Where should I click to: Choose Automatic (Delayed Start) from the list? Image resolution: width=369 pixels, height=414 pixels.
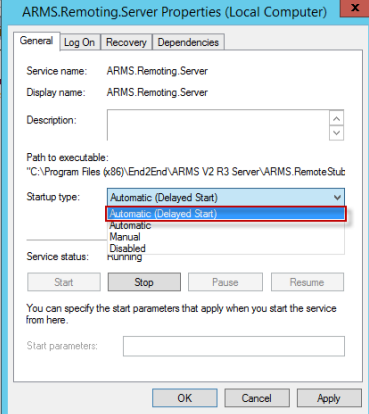click(x=226, y=214)
